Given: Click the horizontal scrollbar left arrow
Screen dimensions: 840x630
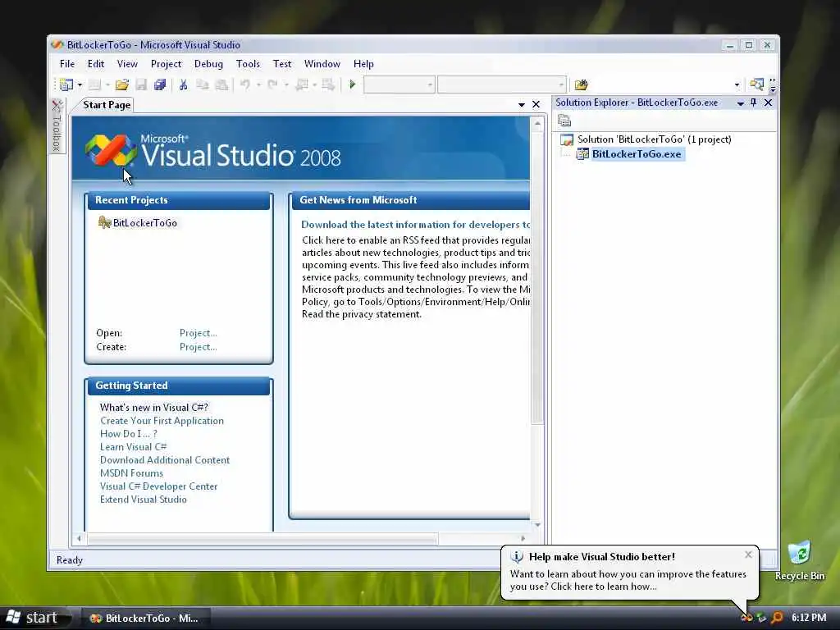Looking at the screenshot, I should pyautogui.click(x=80, y=538).
